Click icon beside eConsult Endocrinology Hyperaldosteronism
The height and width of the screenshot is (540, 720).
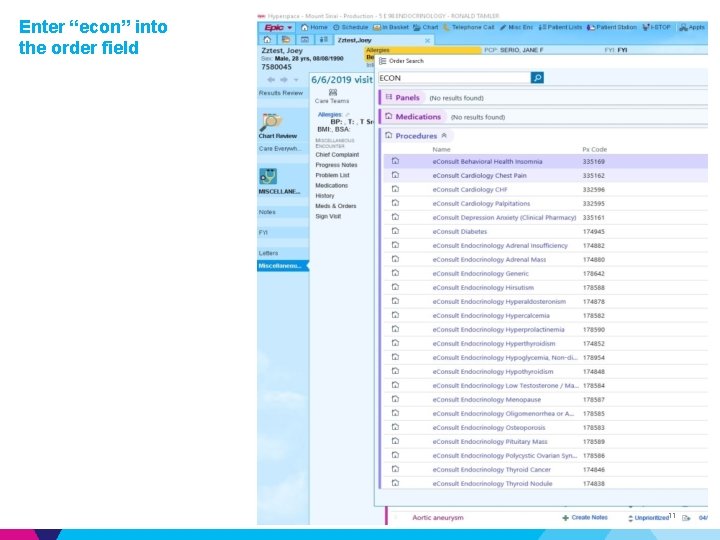click(395, 301)
